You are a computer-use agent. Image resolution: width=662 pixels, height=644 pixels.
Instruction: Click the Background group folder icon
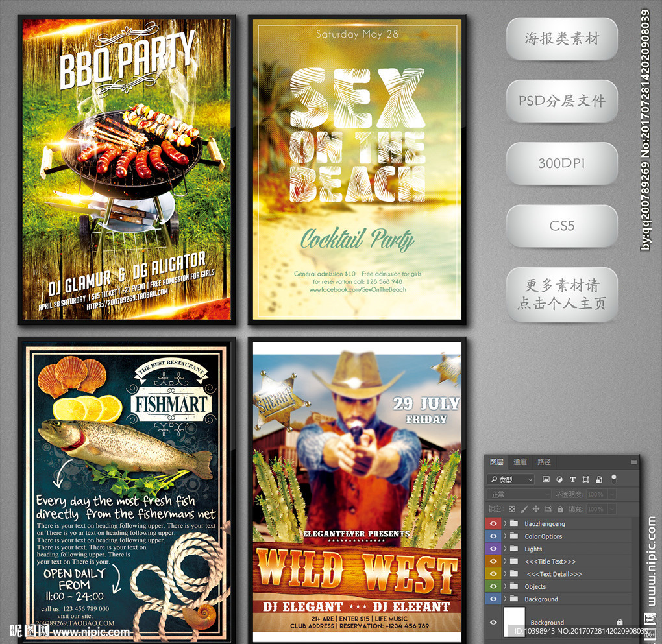tap(514, 599)
